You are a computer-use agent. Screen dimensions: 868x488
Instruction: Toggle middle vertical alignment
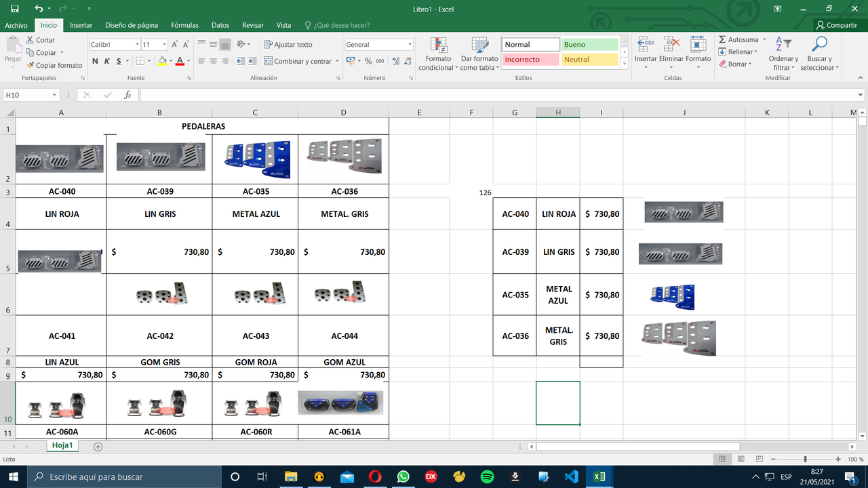tap(213, 44)
